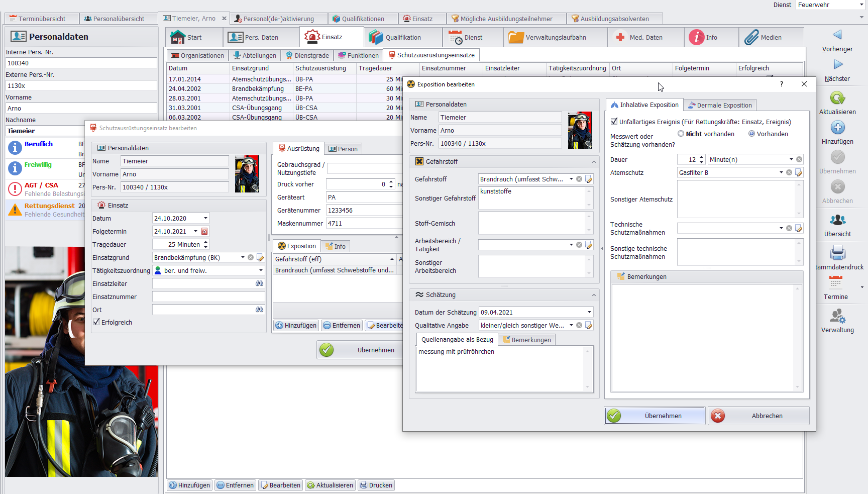
Task: Click the Aktualisieren refresh icon in right sidebar
Action: (837, 98)
